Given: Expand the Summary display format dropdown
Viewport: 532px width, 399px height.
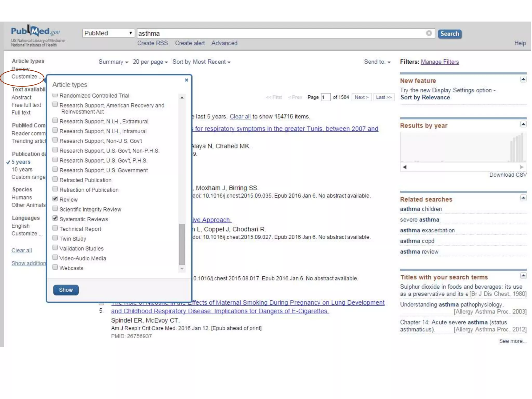Looking at the screenshot, I should pyautogui.click(x=113, y=62).
